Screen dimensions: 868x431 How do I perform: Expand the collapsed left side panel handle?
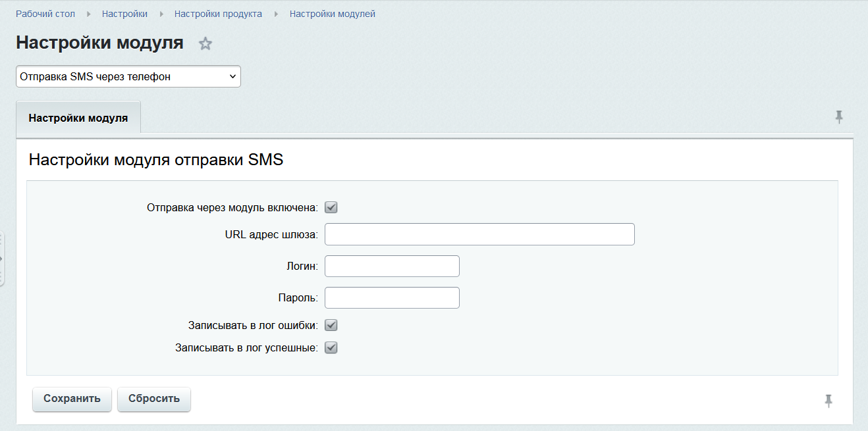click(2, 259)
